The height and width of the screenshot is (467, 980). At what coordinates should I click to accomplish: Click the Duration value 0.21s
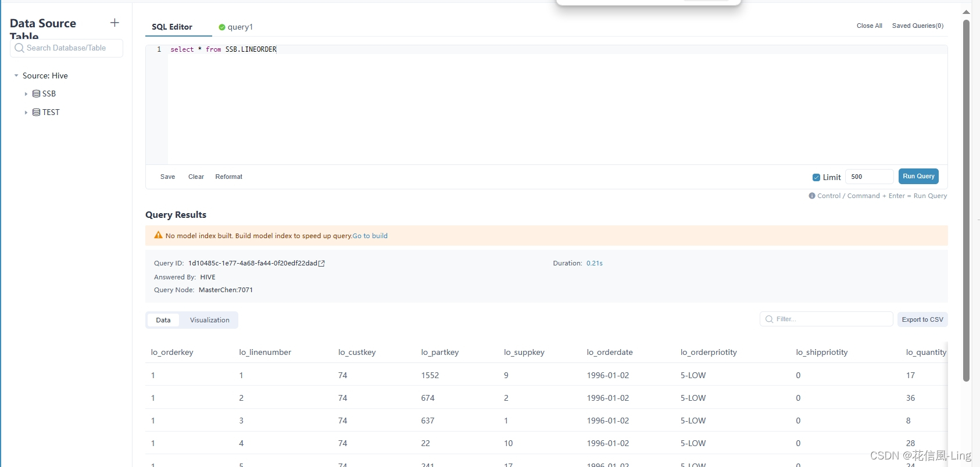tap(594, 263)
